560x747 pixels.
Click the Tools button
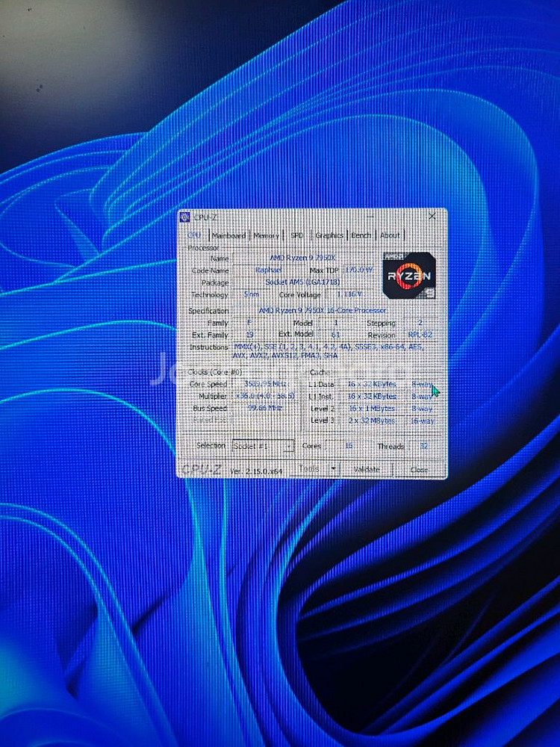tap(309, 469)
